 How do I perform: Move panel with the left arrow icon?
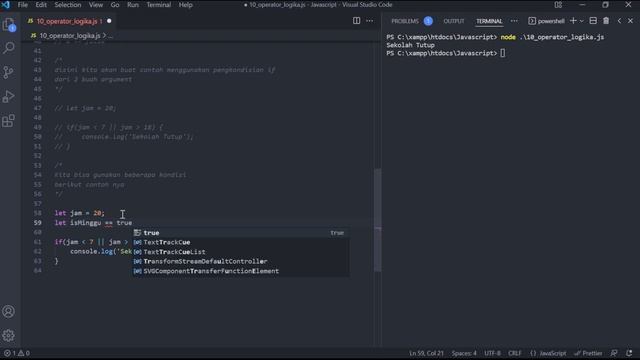click(x=619, y=21)
